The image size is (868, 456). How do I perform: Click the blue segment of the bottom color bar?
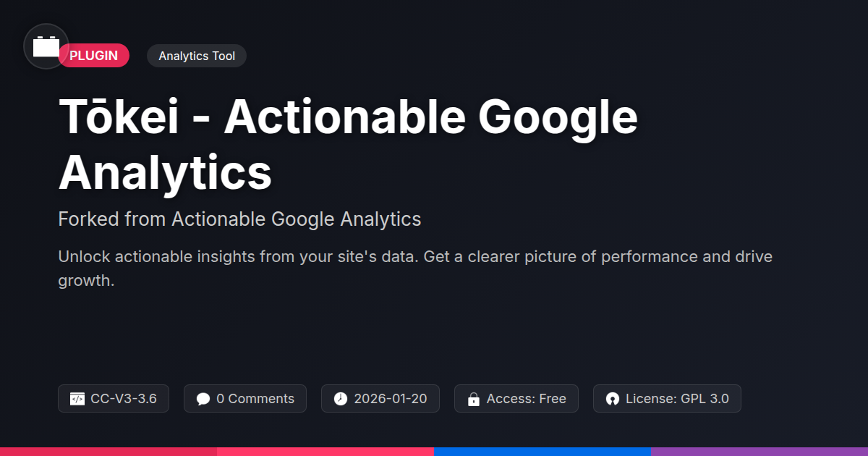tap(542, 452)
